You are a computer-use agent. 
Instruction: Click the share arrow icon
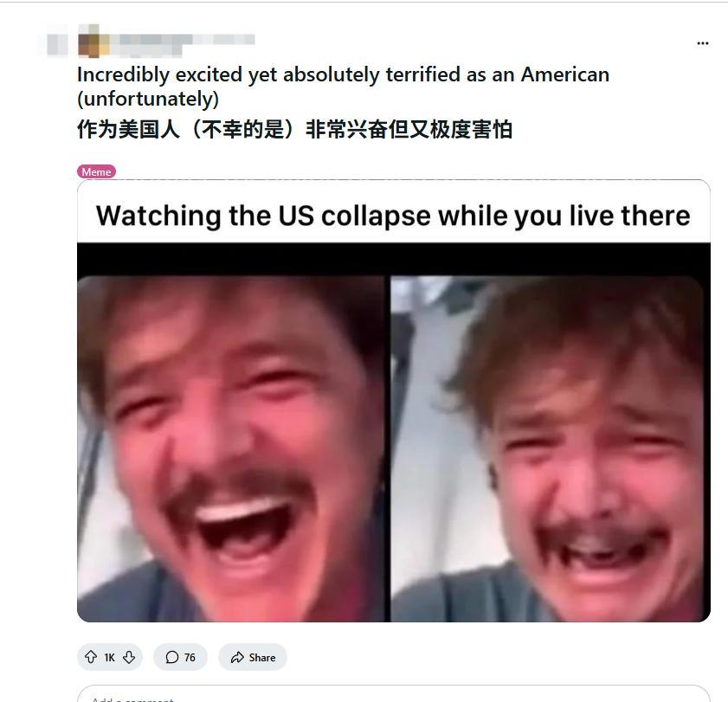237,658
